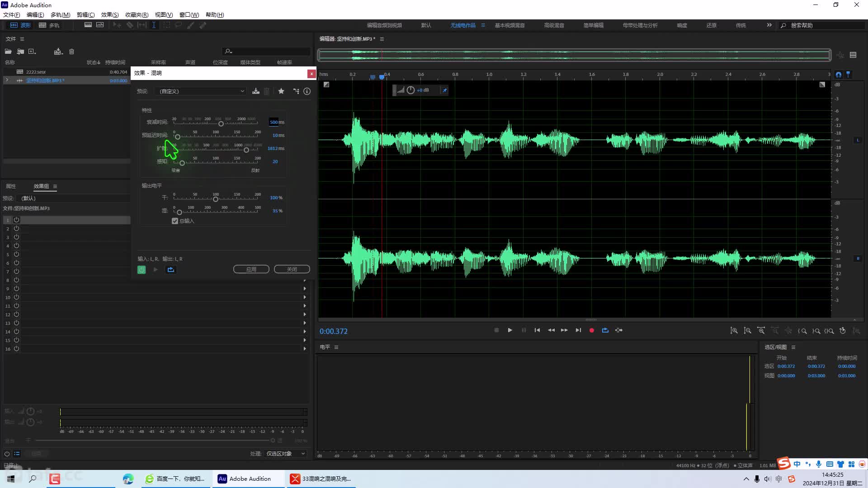
Task: Open the 文件 menu
Action: pyautogui.click(x=11, y=14)
